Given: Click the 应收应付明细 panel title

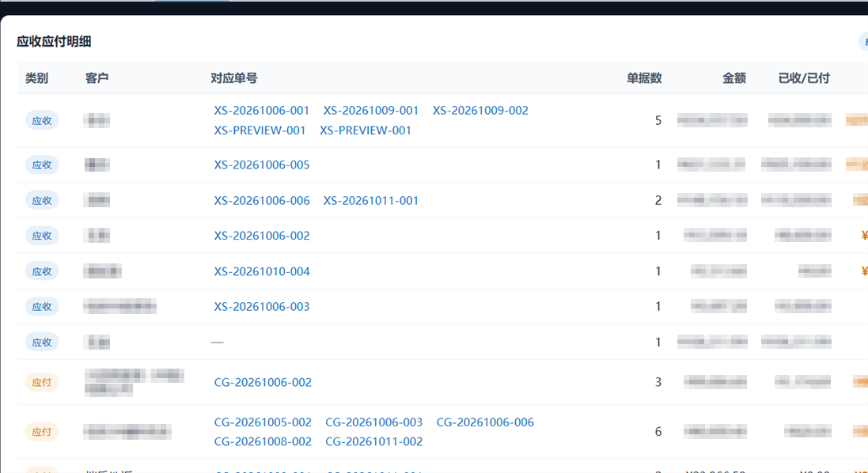Looking at the screenshot, I should pos(54,41).
